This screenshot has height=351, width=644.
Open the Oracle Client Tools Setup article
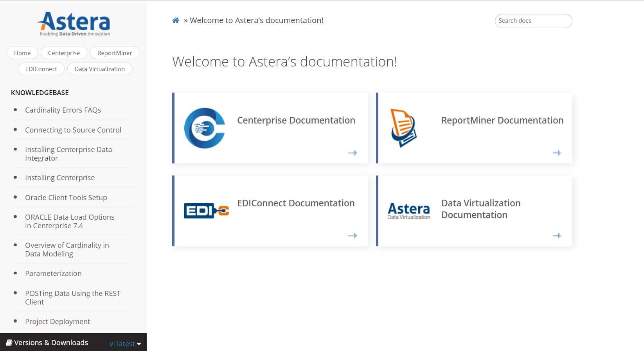coord(66,197)
